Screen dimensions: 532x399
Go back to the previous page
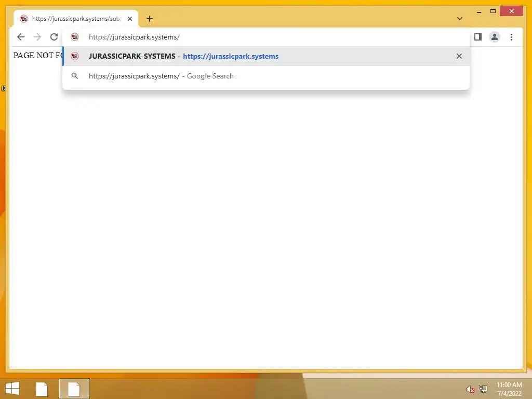(21, 37)
